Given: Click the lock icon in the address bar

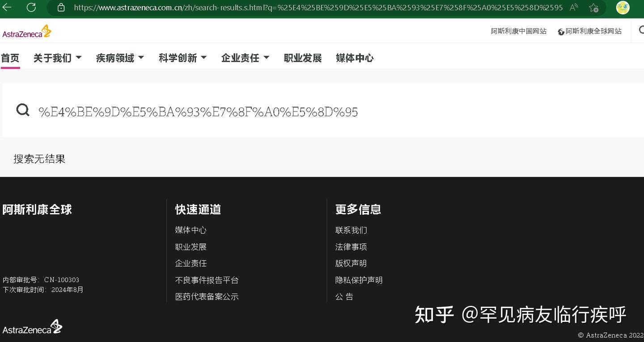Looking at the screenshot, I should point(60,8).
